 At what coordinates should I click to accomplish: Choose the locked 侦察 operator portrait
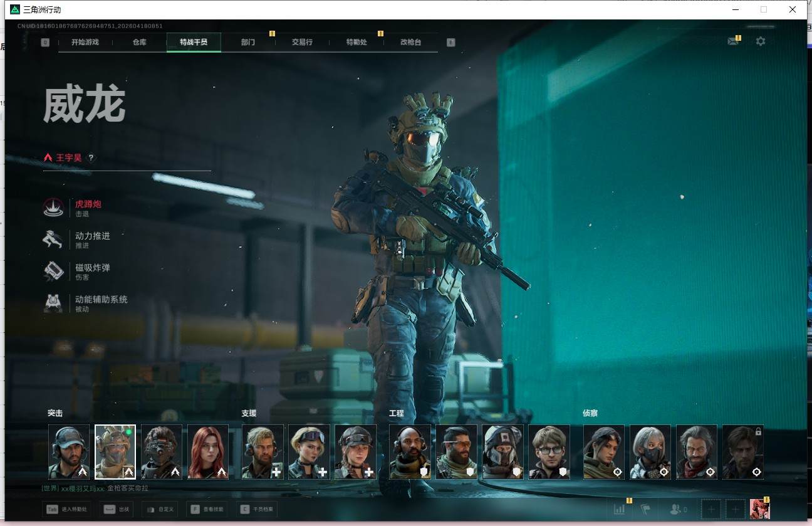(x=743, y=452)
